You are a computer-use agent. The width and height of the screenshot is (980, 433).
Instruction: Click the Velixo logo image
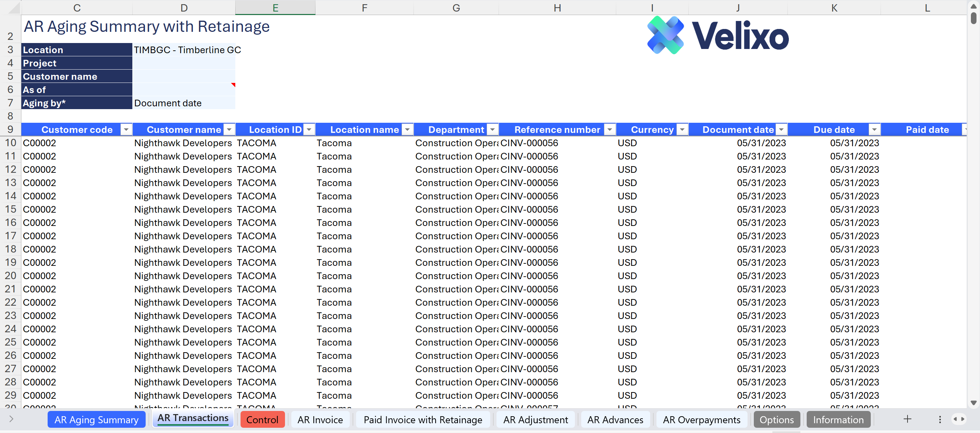tap(717, 35)
